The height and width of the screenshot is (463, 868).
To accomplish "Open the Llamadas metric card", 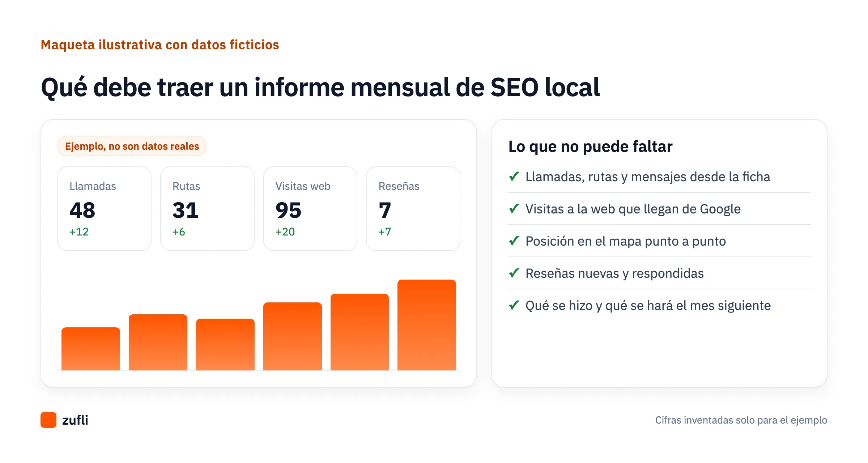I will [104, 209].
